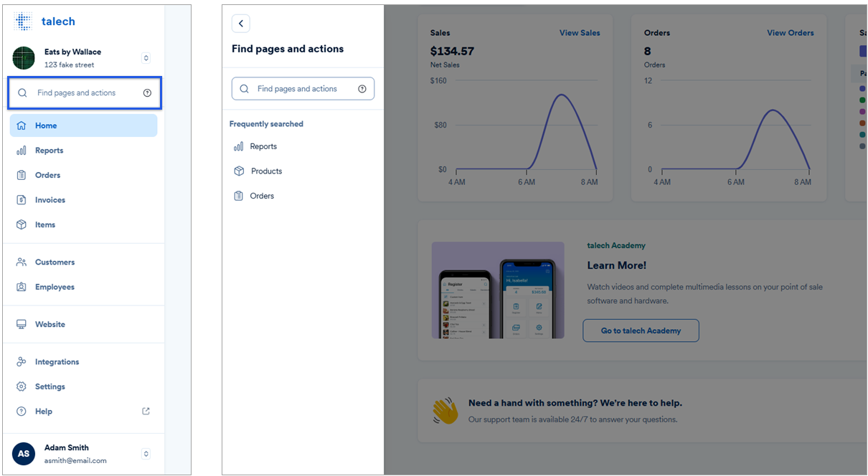
Task: Expand the Adam Smith account menu
Action: click(x=146, y=454)
